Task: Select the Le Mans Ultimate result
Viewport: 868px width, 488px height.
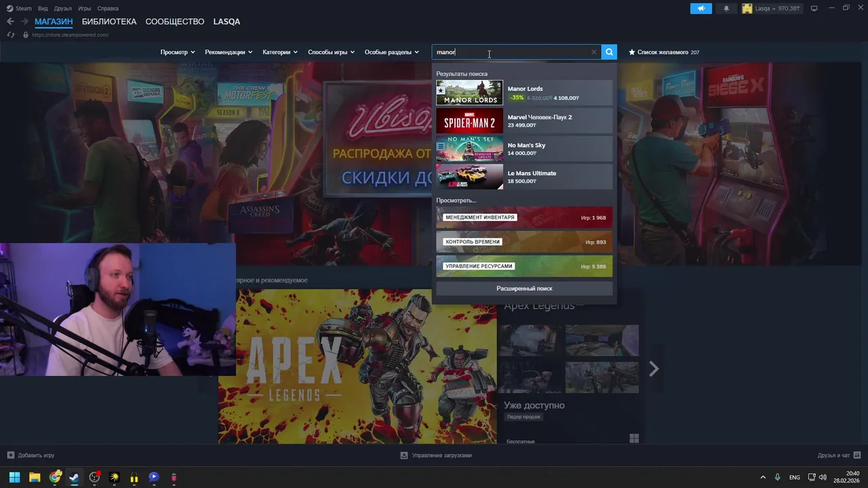Action: [x=524, y=177]
